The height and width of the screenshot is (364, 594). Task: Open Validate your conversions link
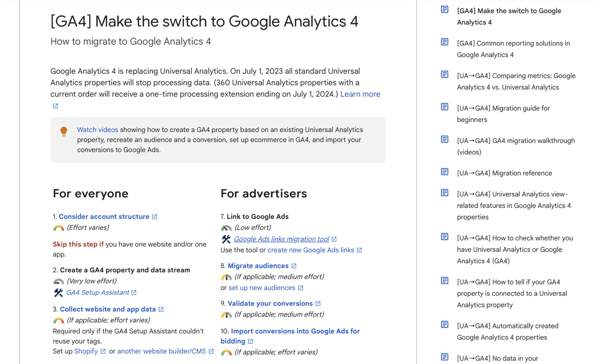[x=270, y=303]
